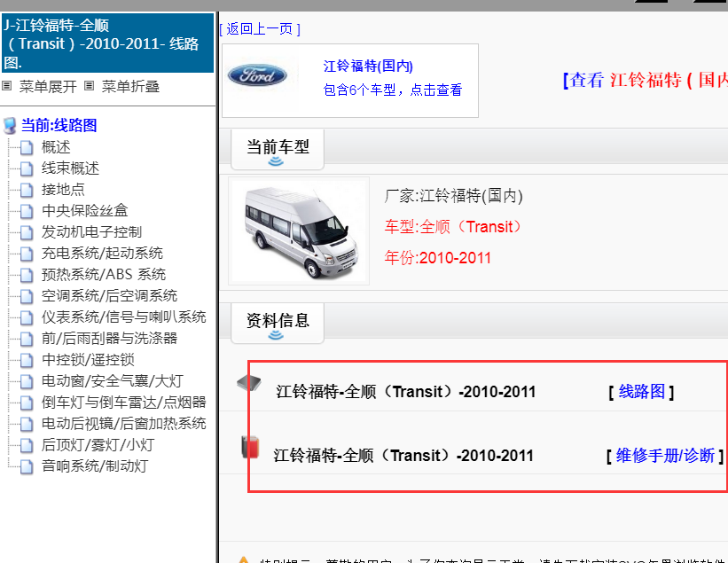Open 前/后雨刮器与洗涤器 in the tree
Image resolution: width=728 pixels, height=563 pixels.
click(109, 339)
